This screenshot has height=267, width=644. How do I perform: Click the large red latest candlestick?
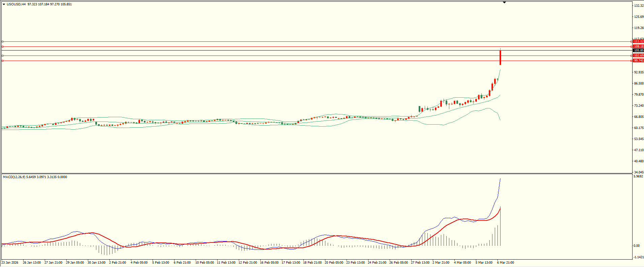coord(501,58)
